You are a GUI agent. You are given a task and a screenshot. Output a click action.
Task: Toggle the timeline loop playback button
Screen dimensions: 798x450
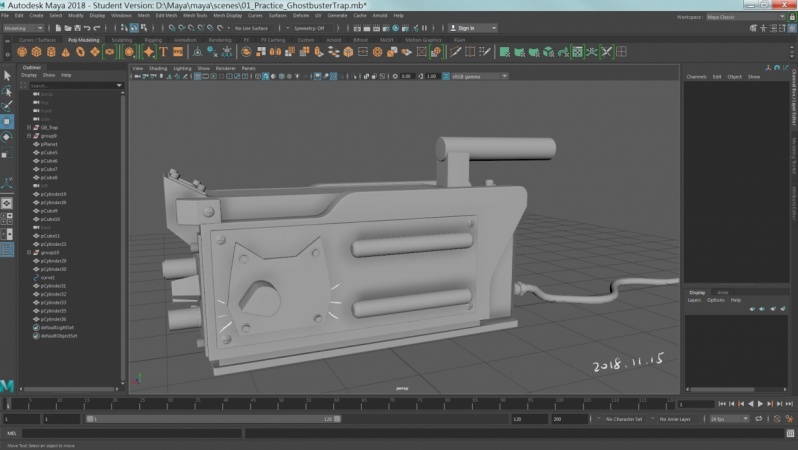point(758,419)
